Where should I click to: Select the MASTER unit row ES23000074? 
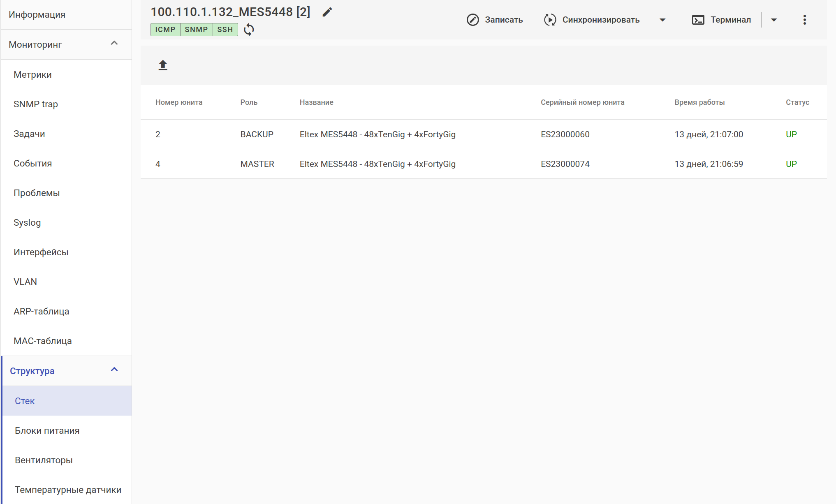point(565,164)
